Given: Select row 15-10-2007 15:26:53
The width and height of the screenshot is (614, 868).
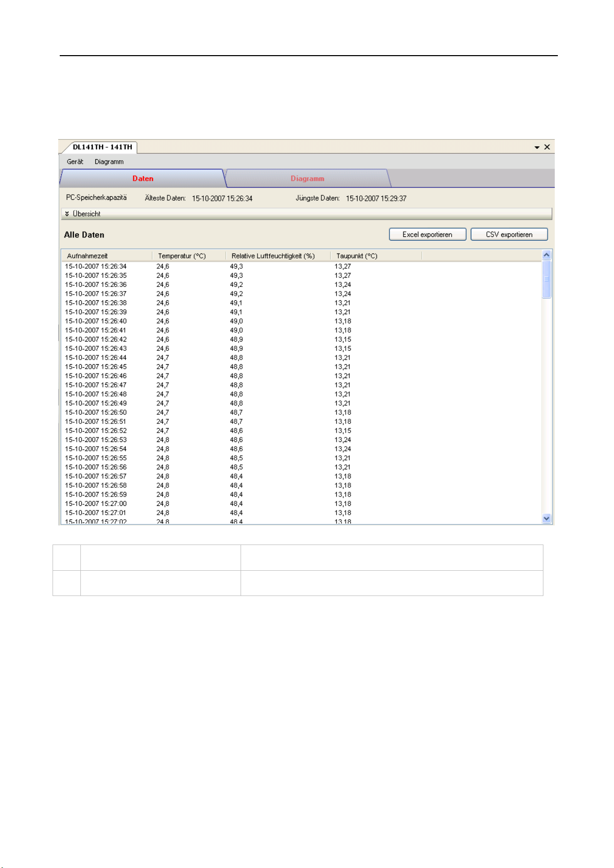Looking at the screenshot, I should click(x=301, y=440).
